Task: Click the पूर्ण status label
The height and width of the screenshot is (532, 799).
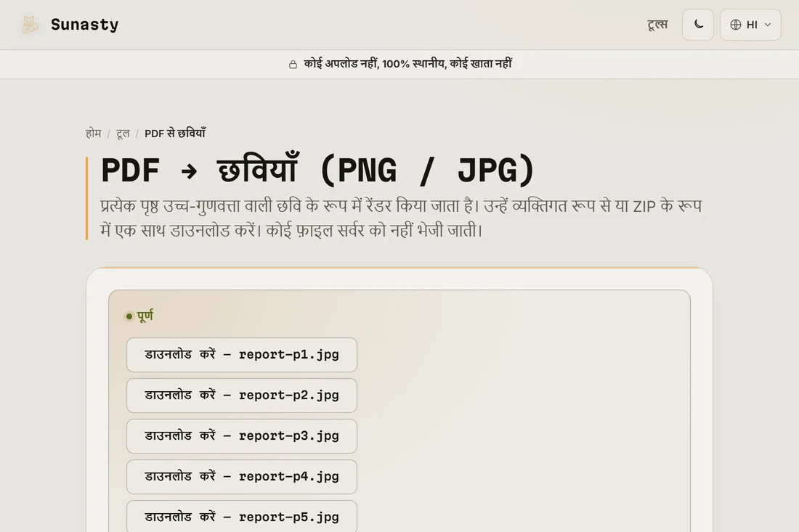Action: click(145, 316)
